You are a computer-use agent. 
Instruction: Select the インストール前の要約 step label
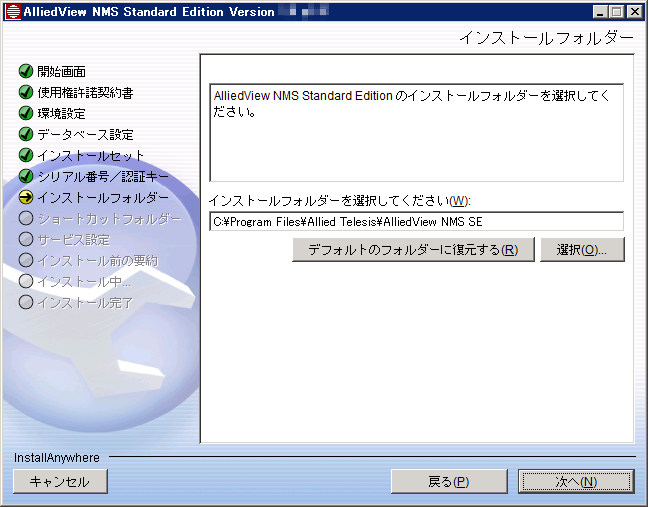point(98,261)
